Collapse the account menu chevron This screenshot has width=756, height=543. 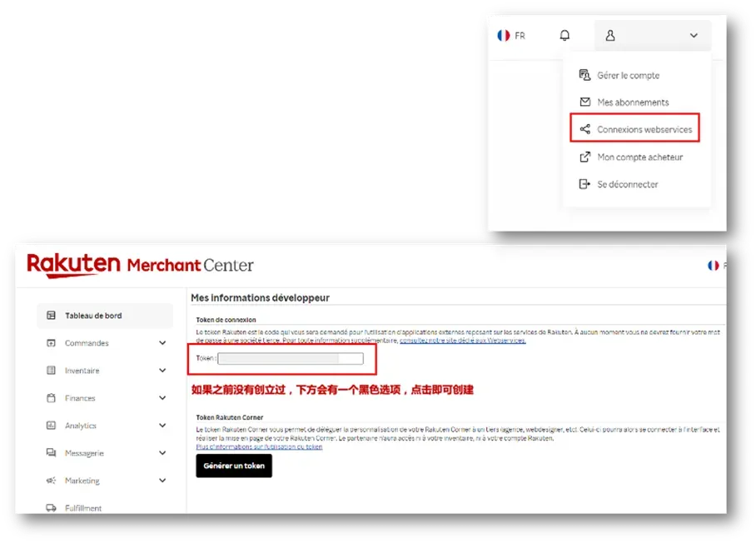pyautogui.click(x=694, y=35)
